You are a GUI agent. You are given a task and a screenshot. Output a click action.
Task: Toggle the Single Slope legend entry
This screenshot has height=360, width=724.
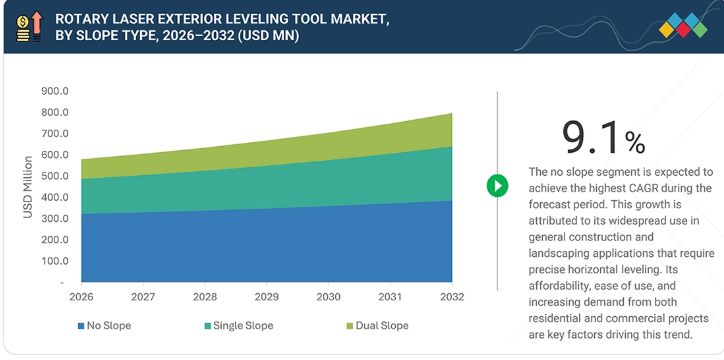point(239,326)
